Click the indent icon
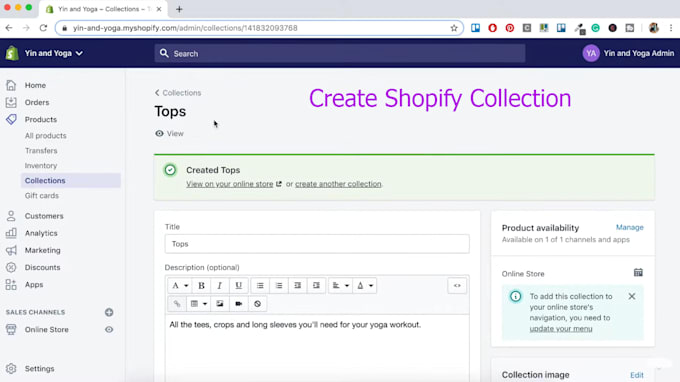Screen dimensions: 680x382 pyautogui.click(x=316, y=285)
